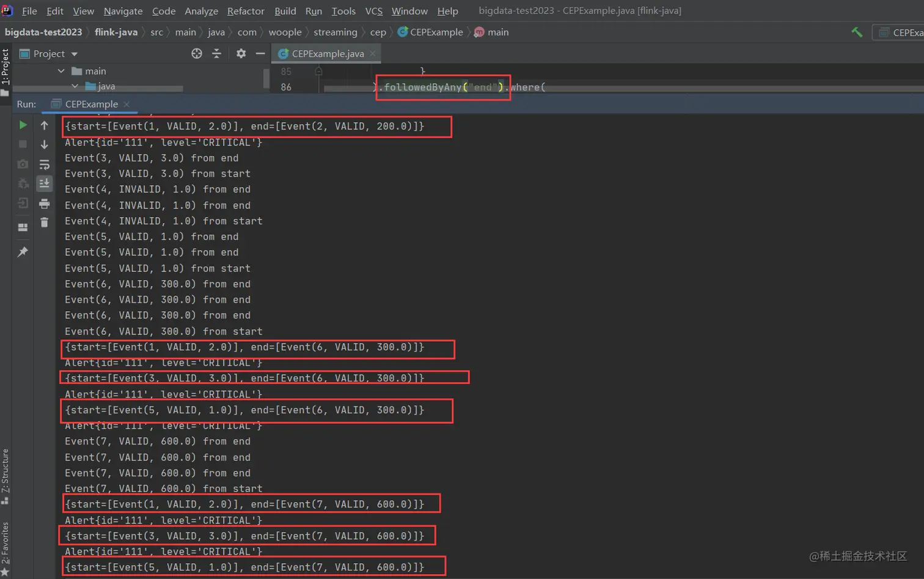924x579 pixels.
Task: Toggle the Z: Structure tool window tab
Action: 5,477
